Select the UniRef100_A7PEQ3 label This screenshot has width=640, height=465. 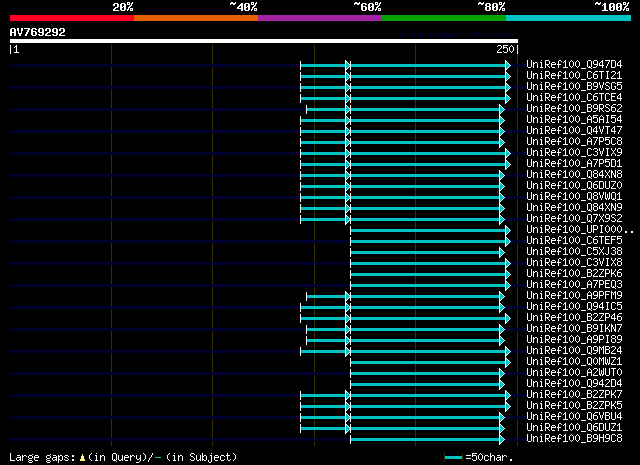point(574,285)
